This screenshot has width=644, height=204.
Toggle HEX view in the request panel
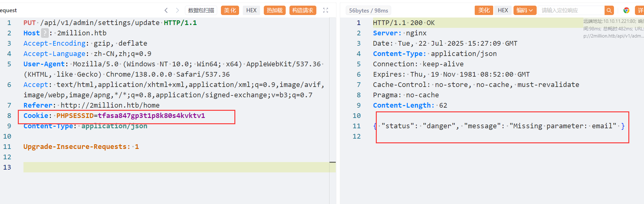click(x=251, y=10)
